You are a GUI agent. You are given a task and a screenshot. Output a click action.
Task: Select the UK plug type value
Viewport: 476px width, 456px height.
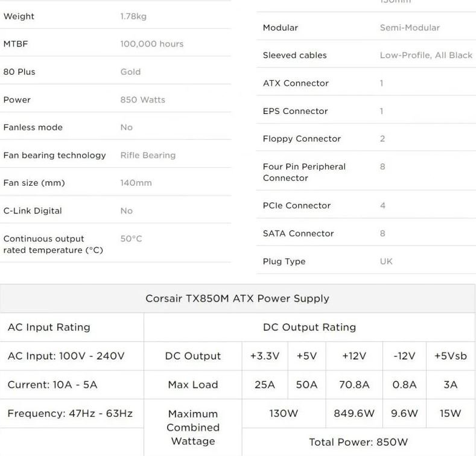[386, 262]
